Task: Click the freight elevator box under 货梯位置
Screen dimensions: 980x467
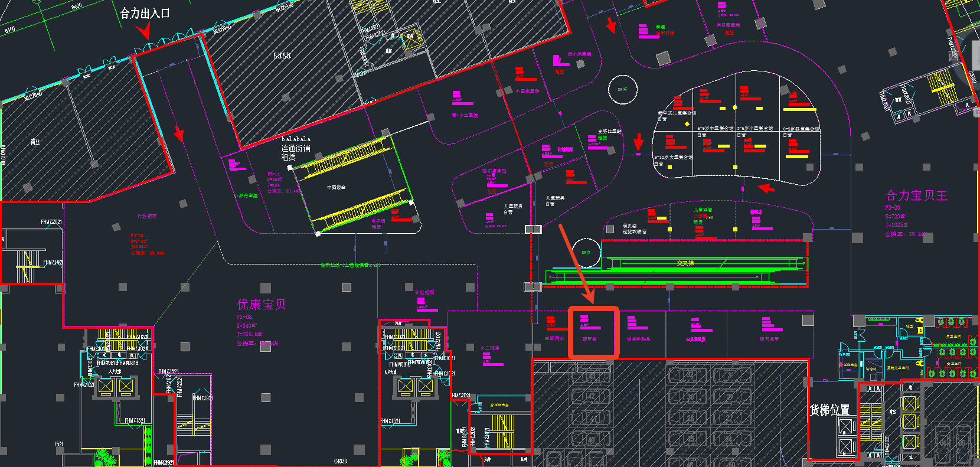Action: (x=847, y=436)
